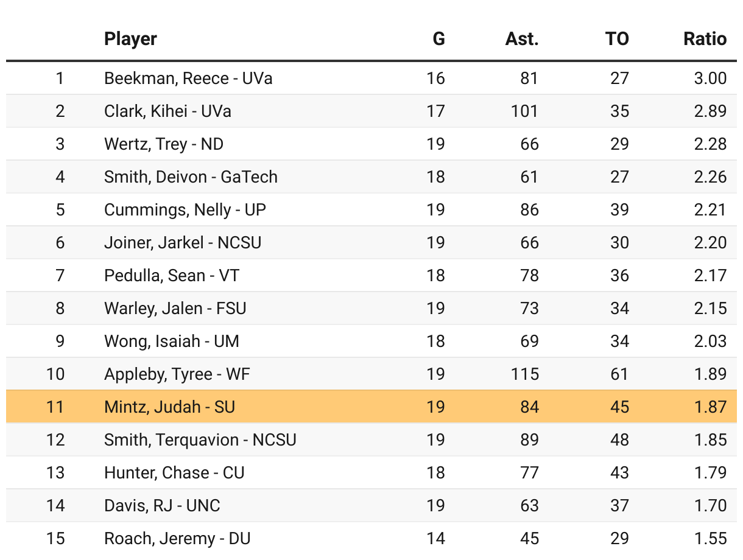Click the Ratio column header
Image resolution: width=743 pixels, height=560 pixels.
(705, 39)
